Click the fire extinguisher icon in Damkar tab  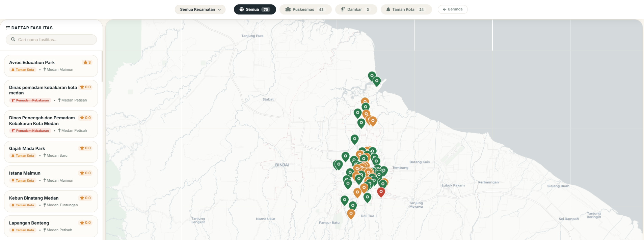[x=343, y=9]
